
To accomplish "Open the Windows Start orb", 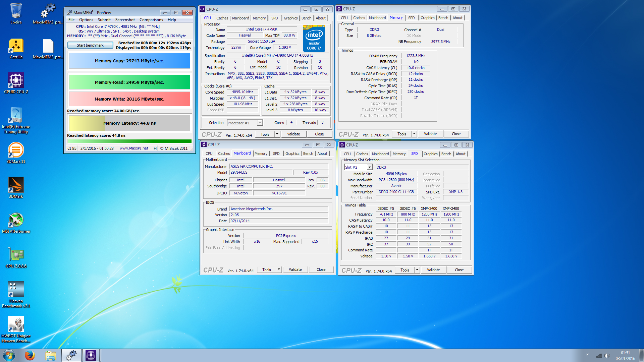I will pos(9,355).
